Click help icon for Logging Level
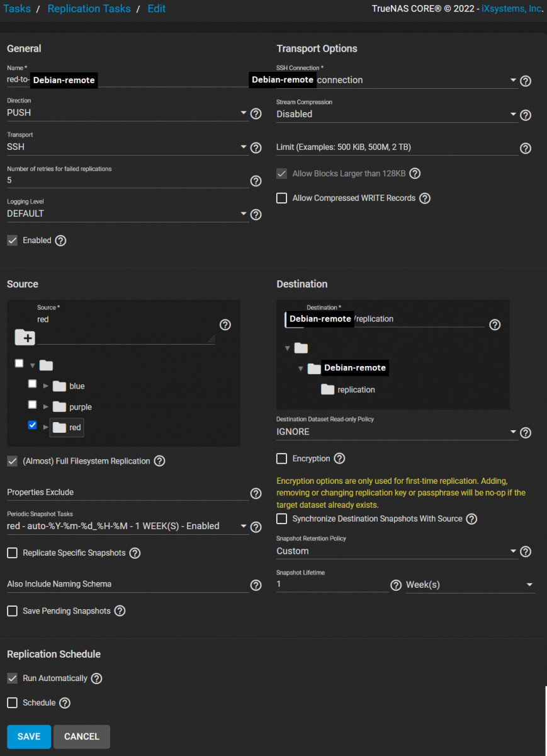 click(256, 215)
